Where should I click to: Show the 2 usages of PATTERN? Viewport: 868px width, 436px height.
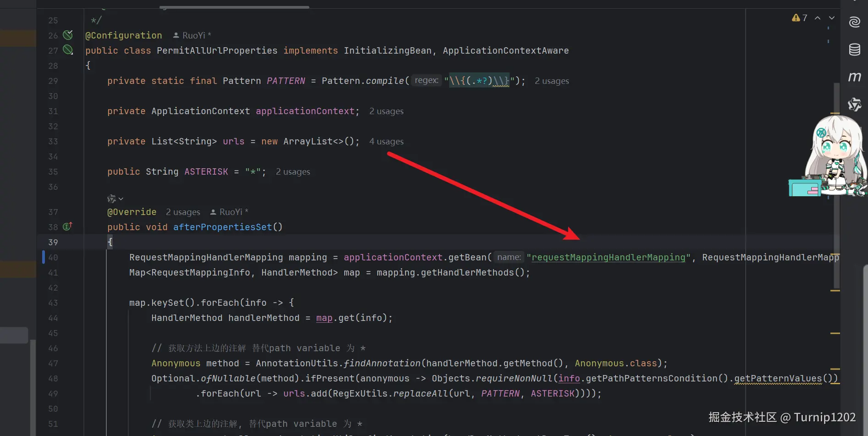click(552, 81)
